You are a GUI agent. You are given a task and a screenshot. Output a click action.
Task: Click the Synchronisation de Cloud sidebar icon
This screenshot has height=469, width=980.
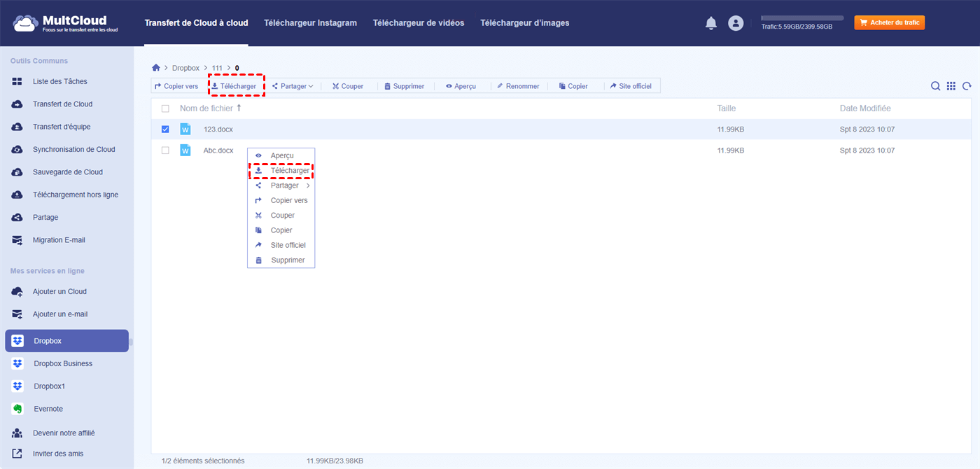(x=17, y=149)
